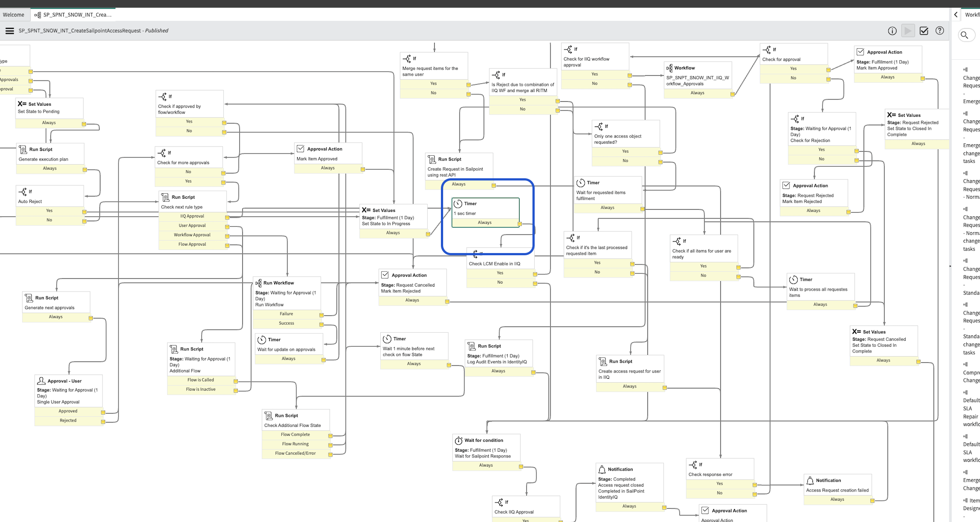Switch to the Welcome tab
The width and height of the screenshot is (980, 522).
[13, 15]
